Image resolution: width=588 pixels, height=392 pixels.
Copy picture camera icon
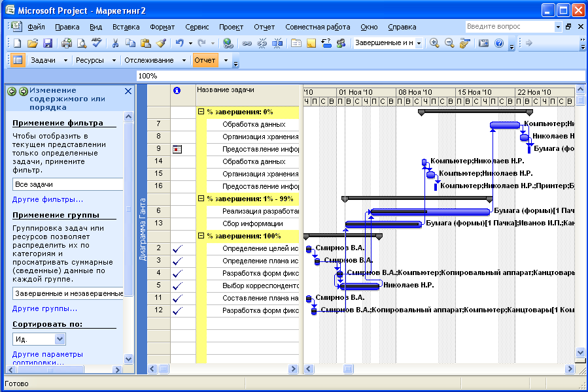click(x=484, y=43)
